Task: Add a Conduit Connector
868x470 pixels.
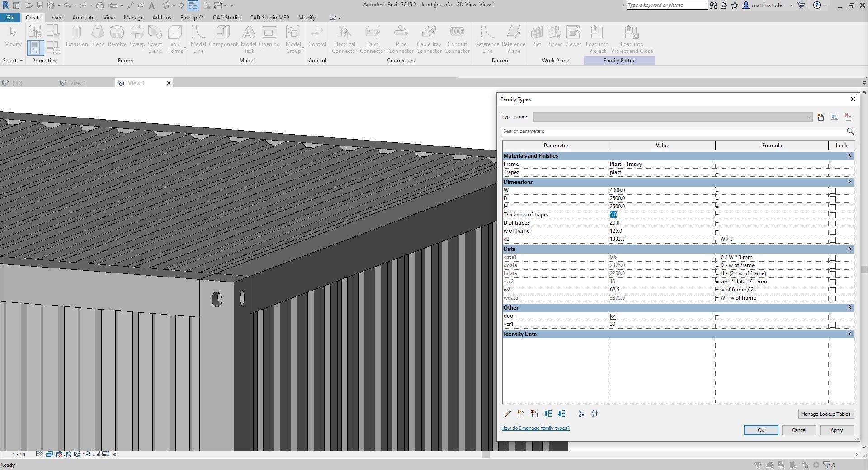Action: 457,39
